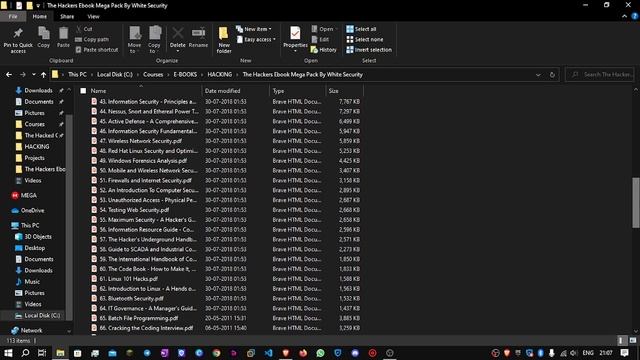640x360 pixels.
Task: Collapse the ribbon with chevron
Action: pos(624,16)
